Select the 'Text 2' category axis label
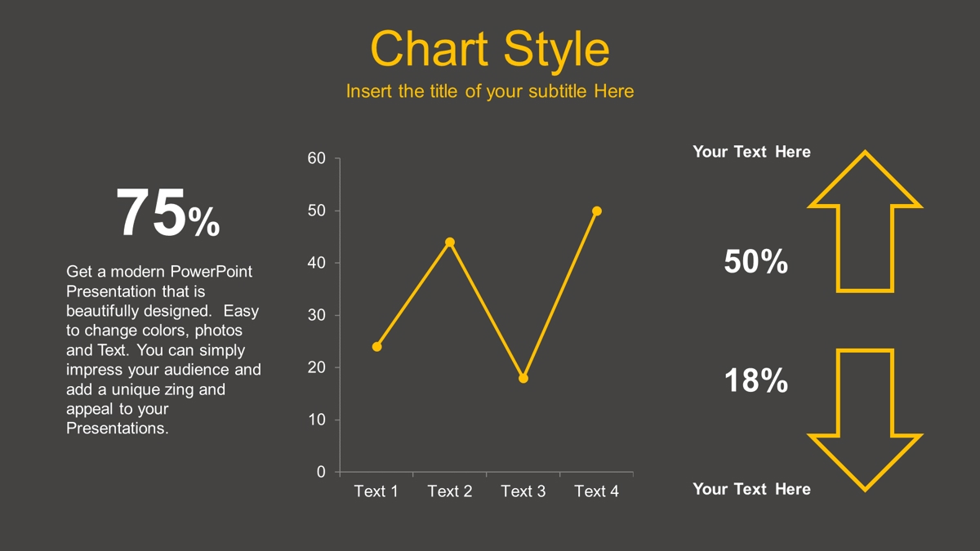980x551 pixels. (x=450, y=491)
